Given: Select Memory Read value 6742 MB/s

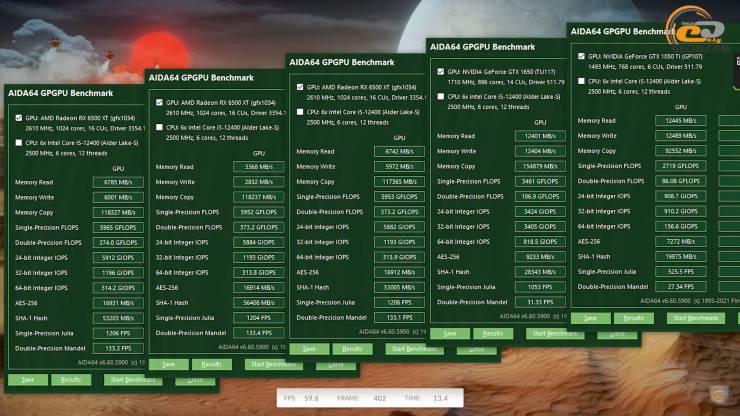Looking at the screenshot, I should click(399, 152).
